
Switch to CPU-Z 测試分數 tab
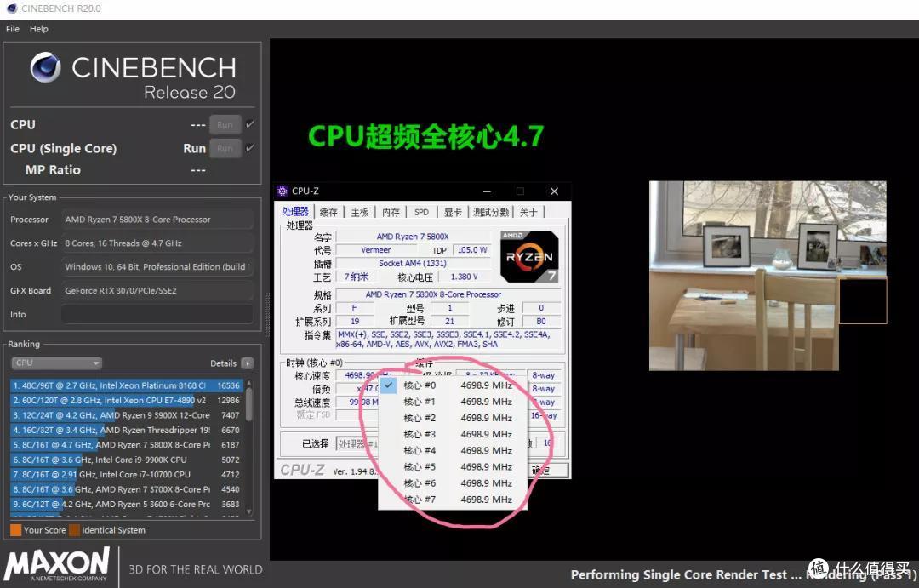coord(491,212)
